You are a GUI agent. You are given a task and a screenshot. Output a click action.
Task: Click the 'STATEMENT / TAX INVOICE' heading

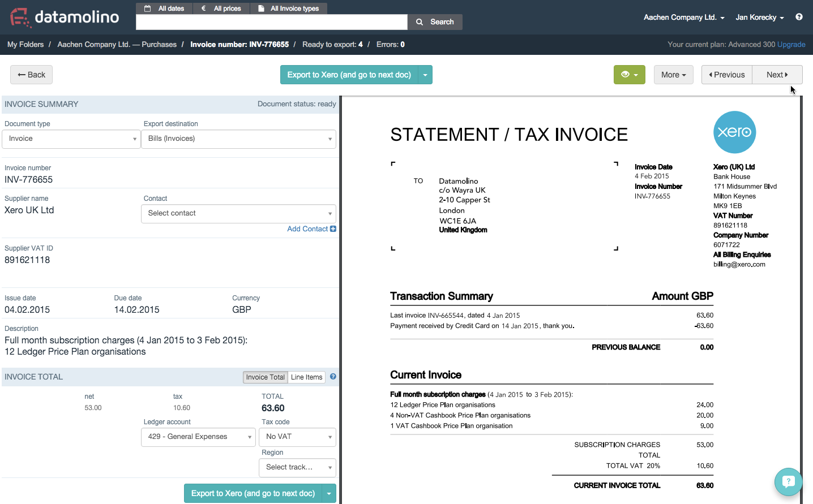point(509,135)
